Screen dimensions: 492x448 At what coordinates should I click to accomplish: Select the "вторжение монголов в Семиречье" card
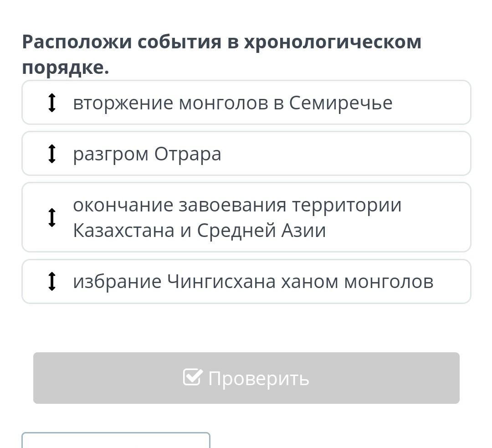(x=246, y=103)
